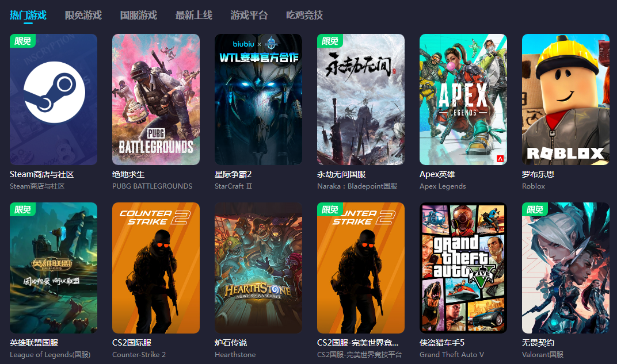Select the Grand Theft Auto V cover
The height and width of the screenshot is (364, 617).
(x=463, y=268)
